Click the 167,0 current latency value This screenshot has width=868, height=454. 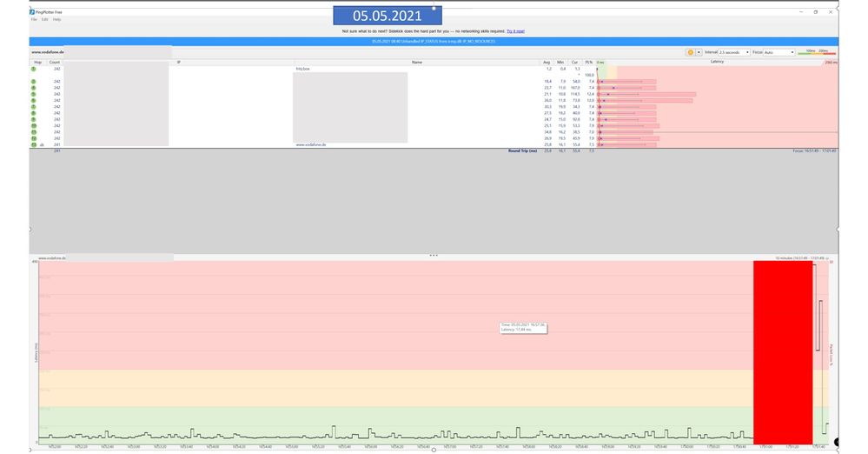click(575, 88)
